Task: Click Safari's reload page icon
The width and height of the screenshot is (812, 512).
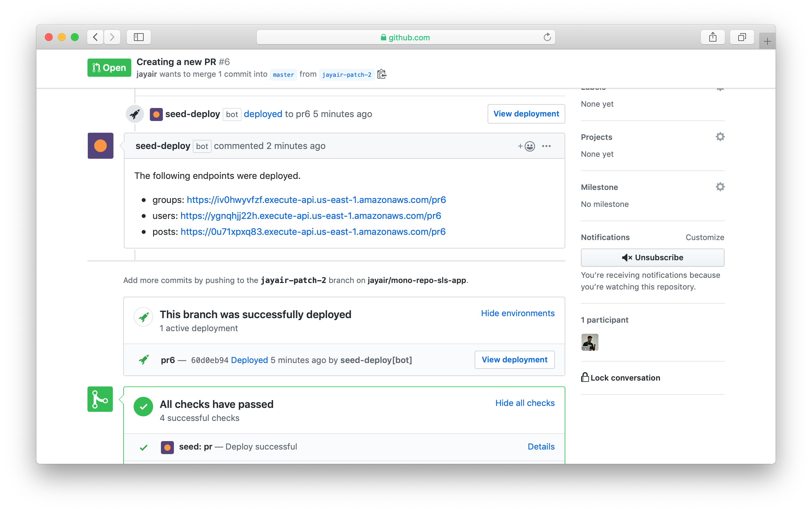Action: pos(547,37)
